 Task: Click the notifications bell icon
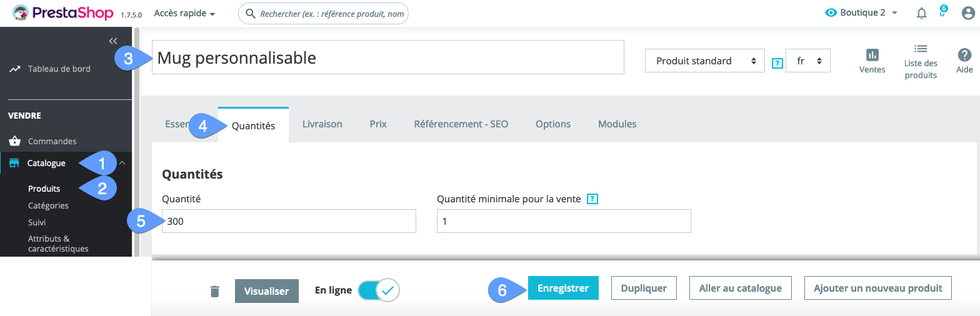point(921,13)
